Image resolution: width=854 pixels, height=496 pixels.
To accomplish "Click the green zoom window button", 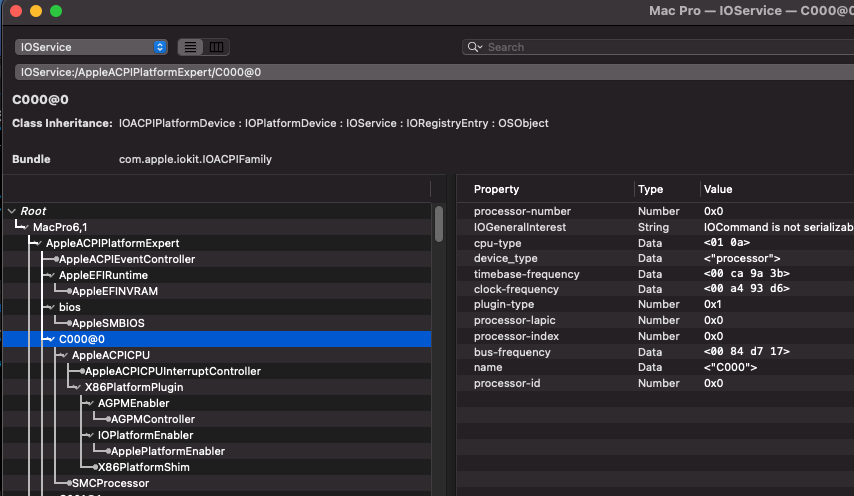I will tap(56, 11).
